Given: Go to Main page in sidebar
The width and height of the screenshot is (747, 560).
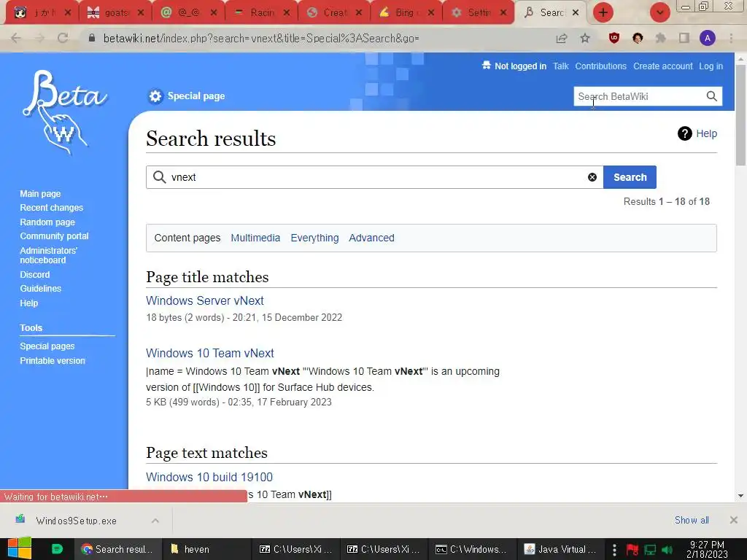Looking at the screenshot, I should point(40,193).
